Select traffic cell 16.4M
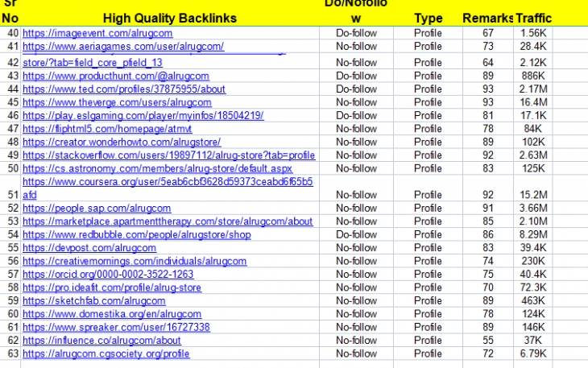This screenshot has width=588, height=368. click(533, 102)
